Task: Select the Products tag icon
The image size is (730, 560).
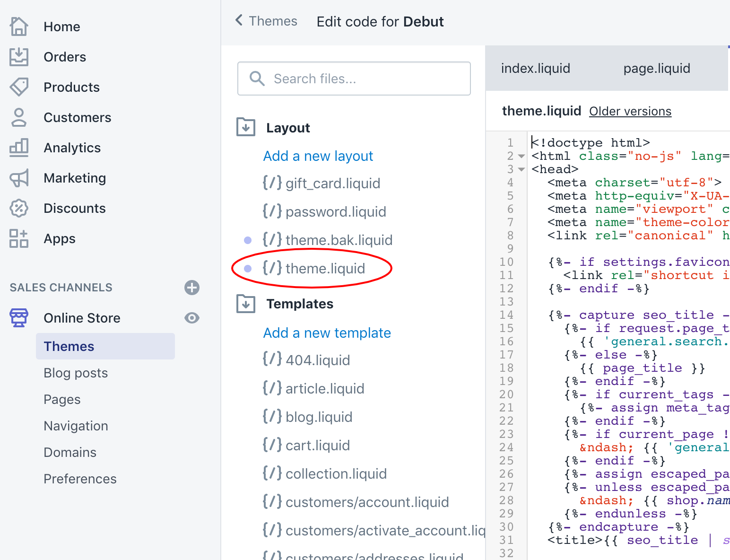Action: click(x=19, y=87)
